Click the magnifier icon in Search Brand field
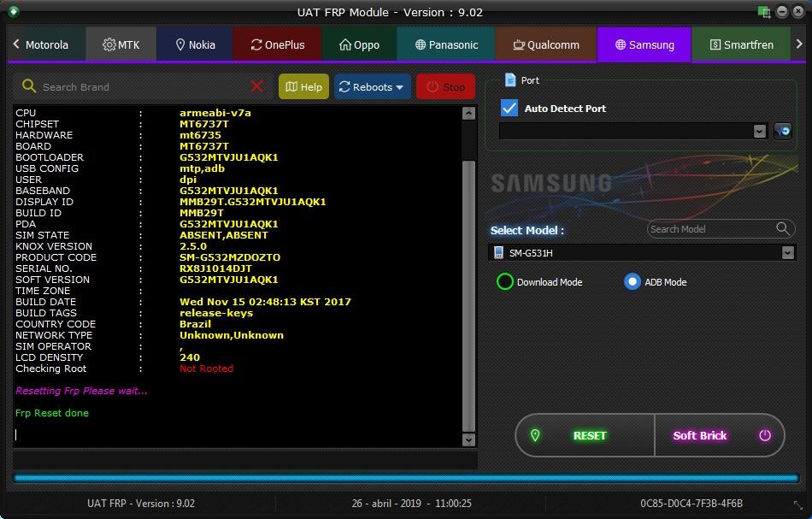The width and height of the screenshot is (812, 519). (x=29, y=86)
